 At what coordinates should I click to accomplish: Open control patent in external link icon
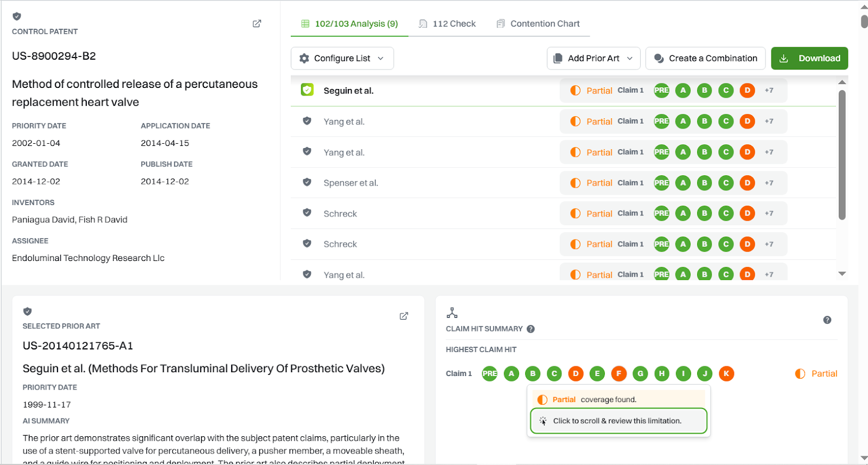pos(257,24)
